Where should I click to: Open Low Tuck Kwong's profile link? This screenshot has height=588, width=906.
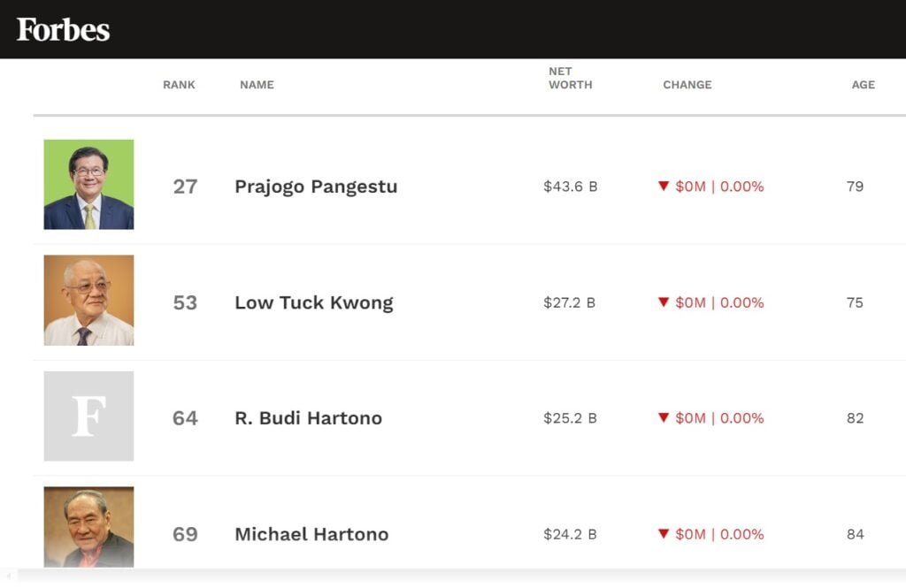click(313, 302)
